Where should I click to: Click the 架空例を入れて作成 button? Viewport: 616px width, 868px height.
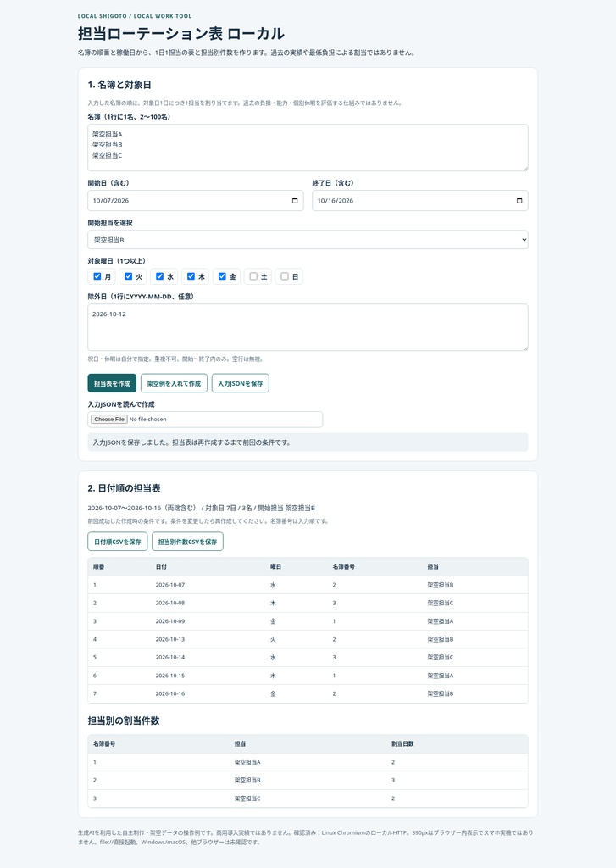pos(174,383)
